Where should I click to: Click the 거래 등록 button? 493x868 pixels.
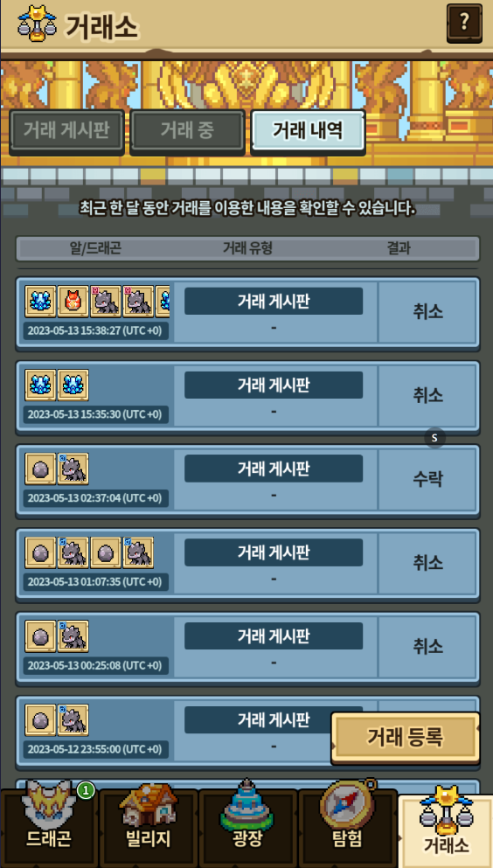[x=405, y=737]
